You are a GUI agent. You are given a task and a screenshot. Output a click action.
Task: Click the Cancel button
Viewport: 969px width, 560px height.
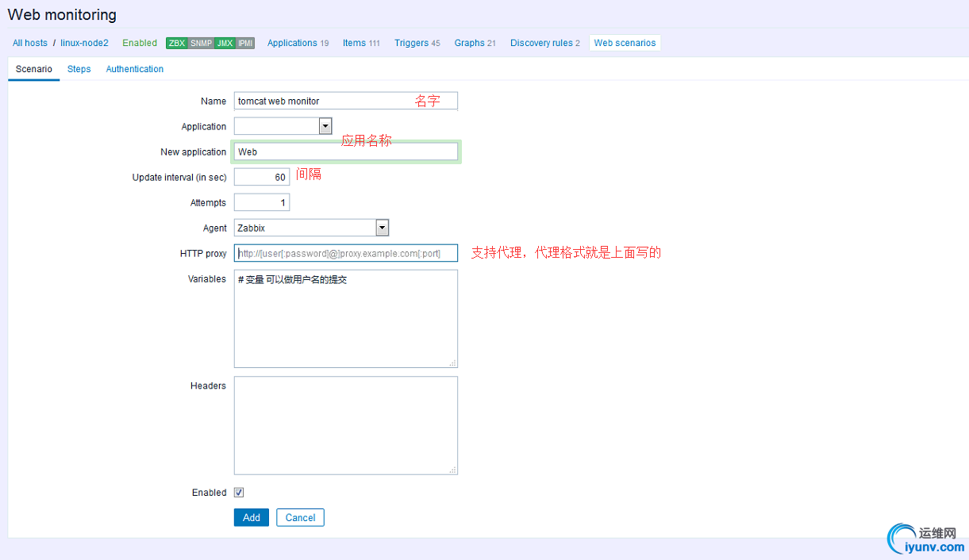(x=301, y=517)
